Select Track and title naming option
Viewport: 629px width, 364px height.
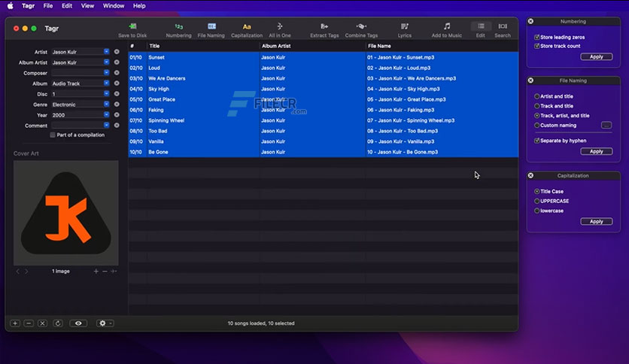point(536,106)
